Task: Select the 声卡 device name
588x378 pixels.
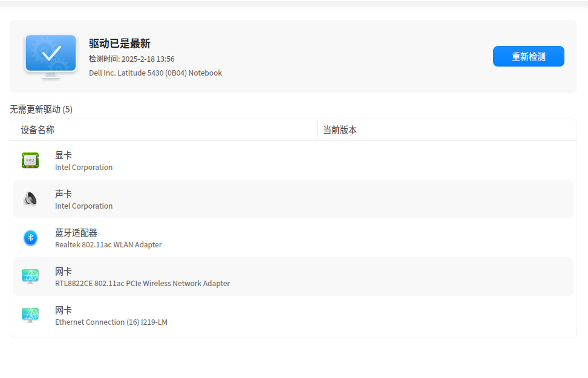Action: (x=64, y=194)
